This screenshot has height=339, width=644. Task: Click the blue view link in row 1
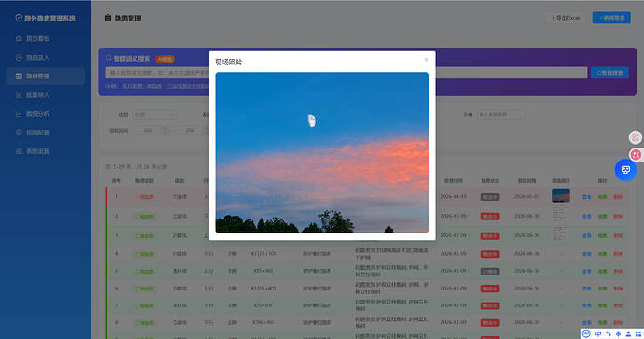point(586,197)
